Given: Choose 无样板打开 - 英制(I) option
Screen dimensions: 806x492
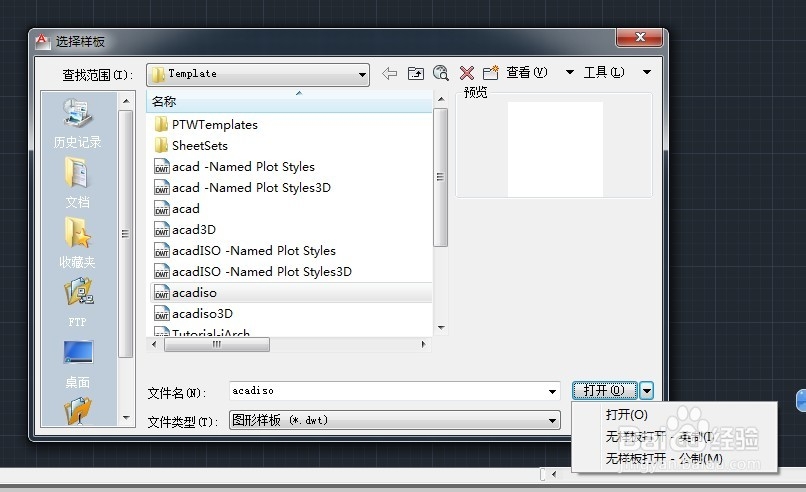Looking at the screenshot, I should click(660, 437).
